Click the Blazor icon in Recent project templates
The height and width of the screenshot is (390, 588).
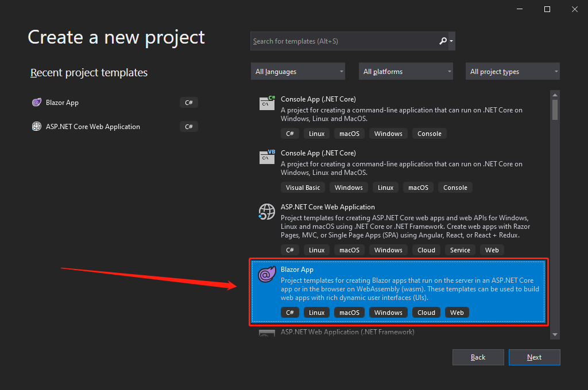37,102
